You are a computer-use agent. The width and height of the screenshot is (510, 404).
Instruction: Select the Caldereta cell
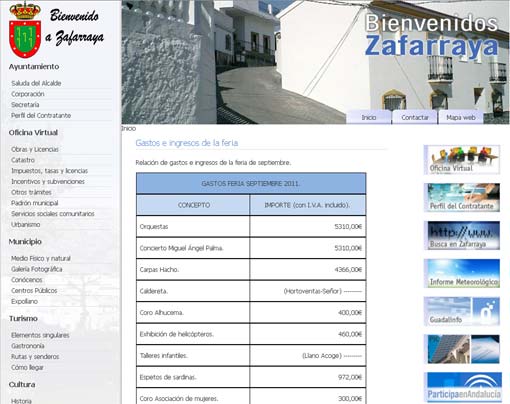pyautogui.click(x=193, y=291)
